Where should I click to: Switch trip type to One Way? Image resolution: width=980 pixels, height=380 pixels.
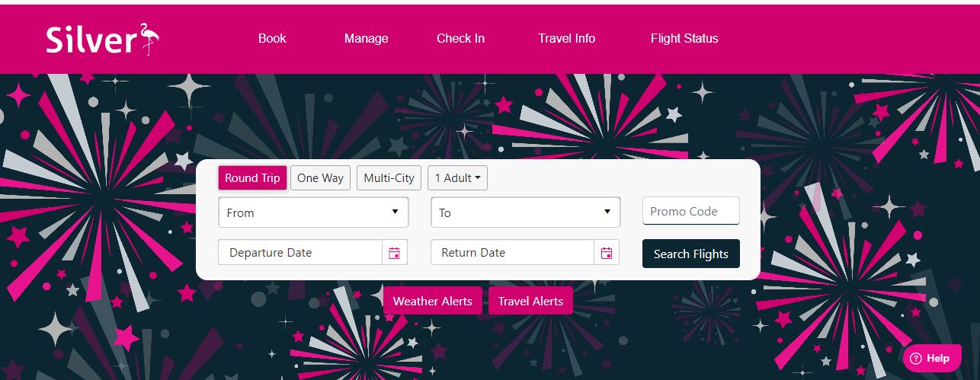(320, 178)
